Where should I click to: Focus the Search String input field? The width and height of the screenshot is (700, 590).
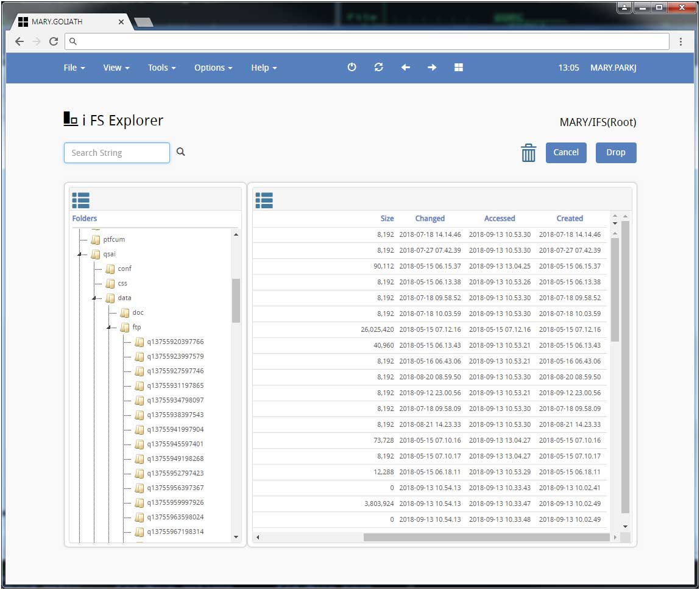coord(117,153)
